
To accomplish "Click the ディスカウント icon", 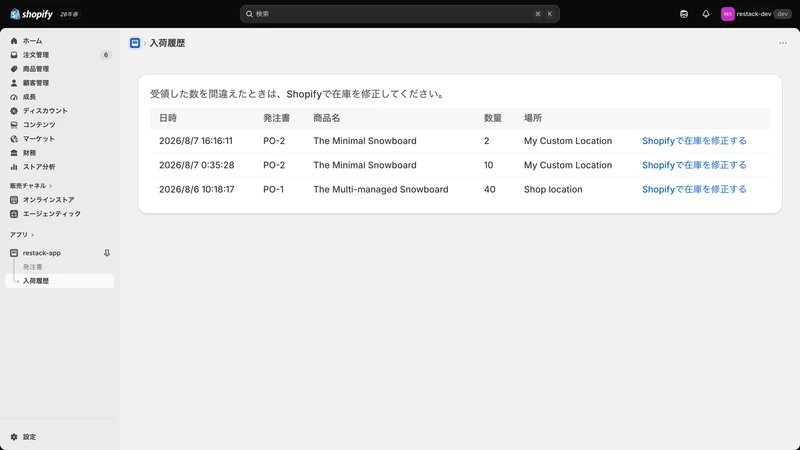I will (x=14, y=111).
